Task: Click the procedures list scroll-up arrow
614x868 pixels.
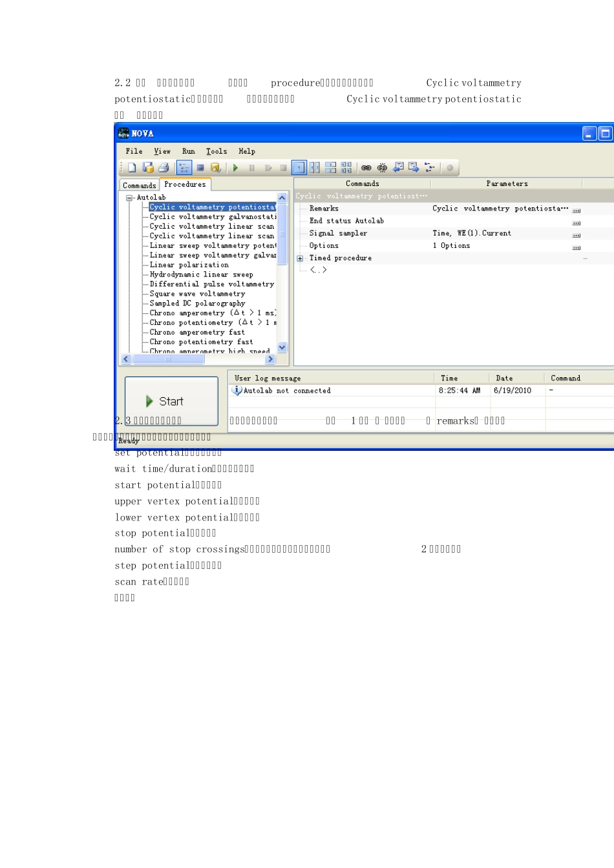Action: pyautogui.click(x=282, y=198)
